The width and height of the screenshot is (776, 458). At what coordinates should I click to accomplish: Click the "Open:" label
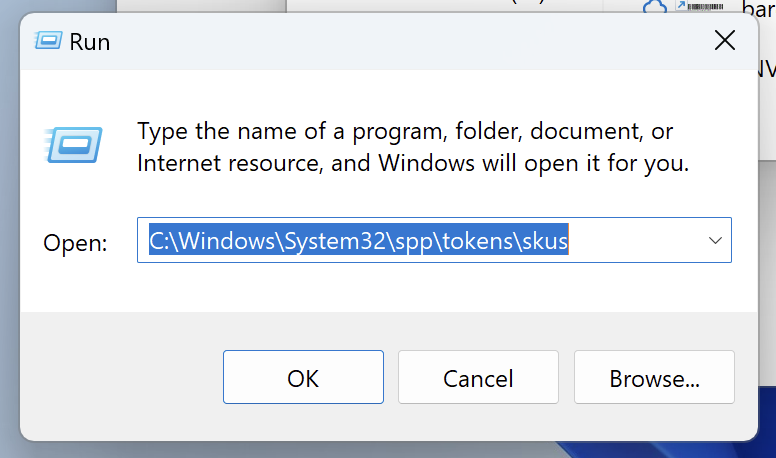75,242
